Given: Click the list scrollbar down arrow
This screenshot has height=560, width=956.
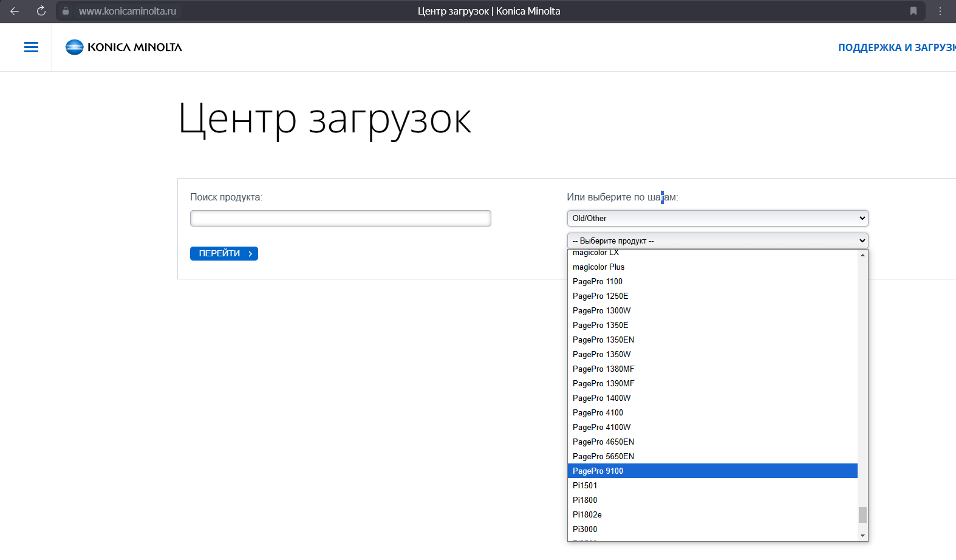Looking at the screenshot, I should pyautogui.click(x=862, y=536).
